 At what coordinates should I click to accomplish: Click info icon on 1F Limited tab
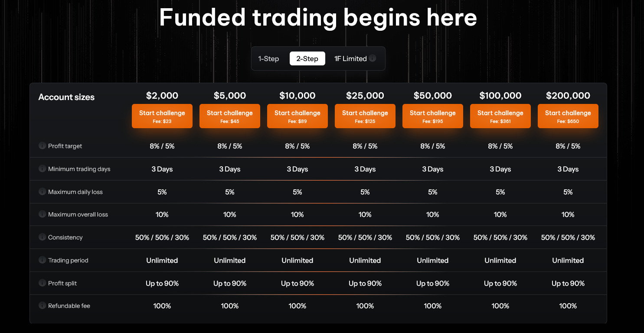pyautogui.click(x=373, y=58)
